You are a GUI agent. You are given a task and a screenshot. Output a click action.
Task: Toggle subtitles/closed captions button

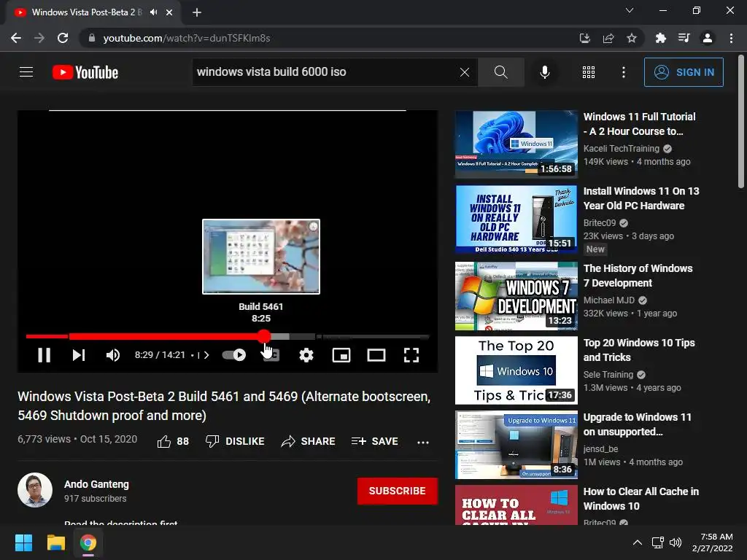[271, 355]
